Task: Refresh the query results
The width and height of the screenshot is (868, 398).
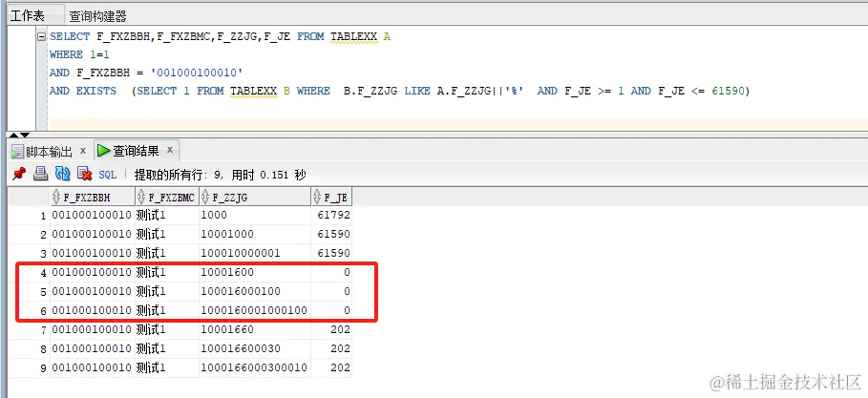Action: pyautogui.click(x=63, y=175)
